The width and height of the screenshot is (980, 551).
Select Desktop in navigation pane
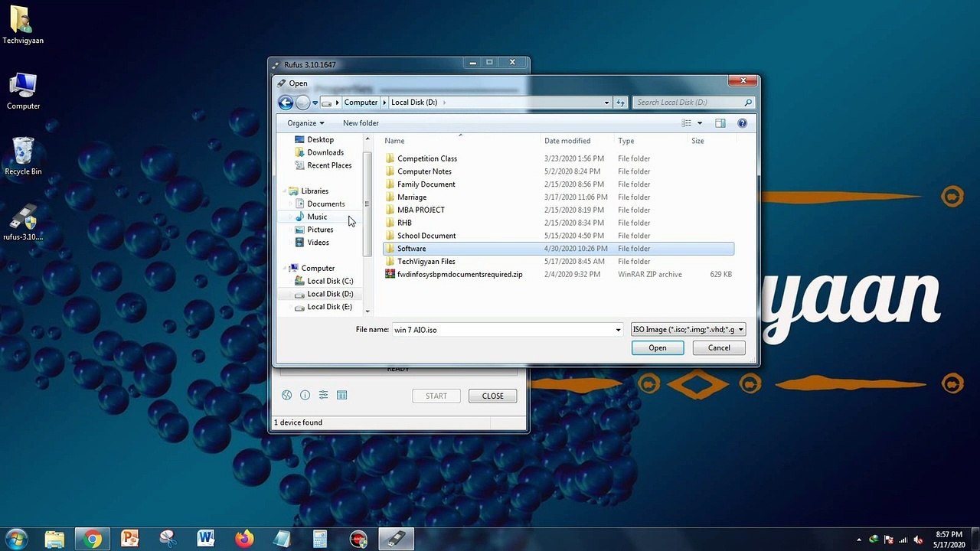[x=320, y=140]
